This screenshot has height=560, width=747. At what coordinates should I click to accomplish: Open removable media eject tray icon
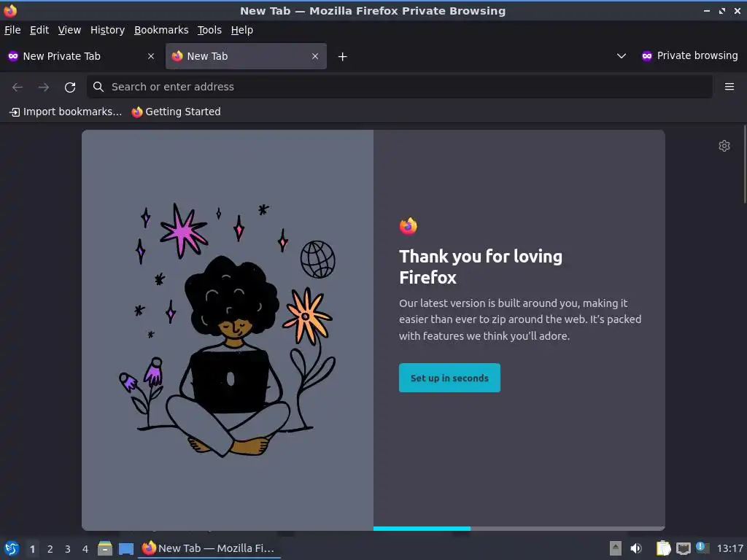[x=616, y=548]
